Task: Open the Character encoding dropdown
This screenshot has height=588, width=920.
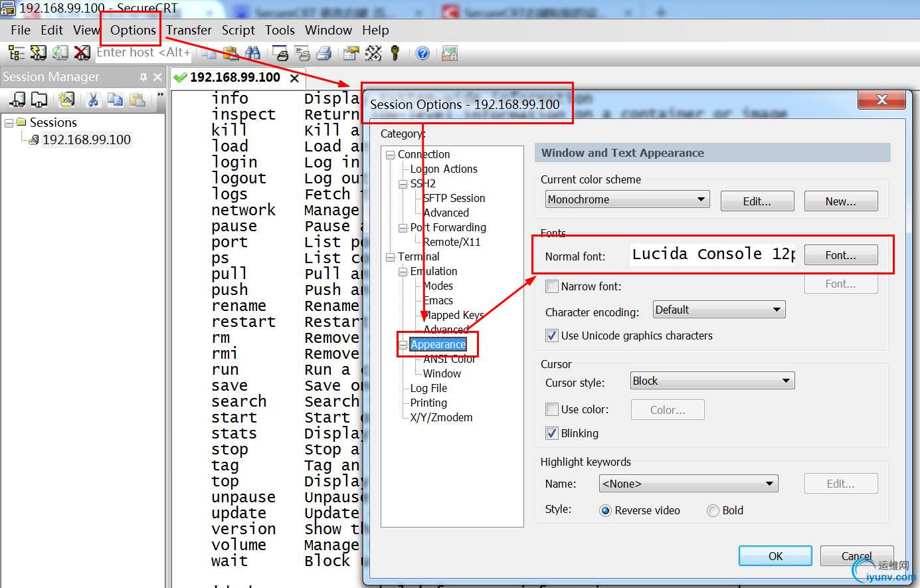Action: pyautogui.click(x=719, y=310)
